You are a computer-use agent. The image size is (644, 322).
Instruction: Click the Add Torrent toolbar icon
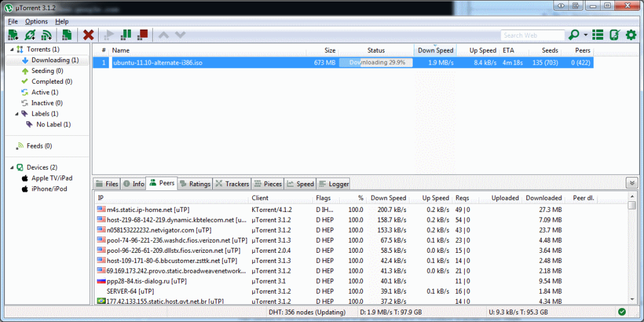(13, 35)
